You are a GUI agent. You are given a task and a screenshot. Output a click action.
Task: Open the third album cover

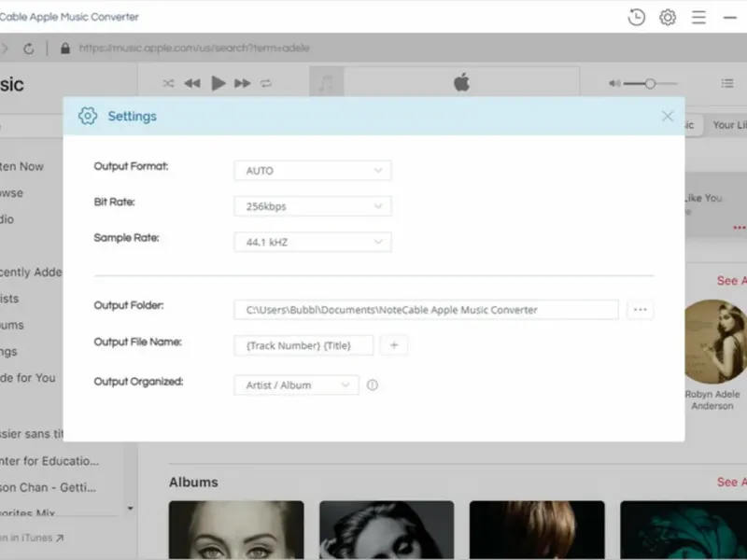(537, 530)
